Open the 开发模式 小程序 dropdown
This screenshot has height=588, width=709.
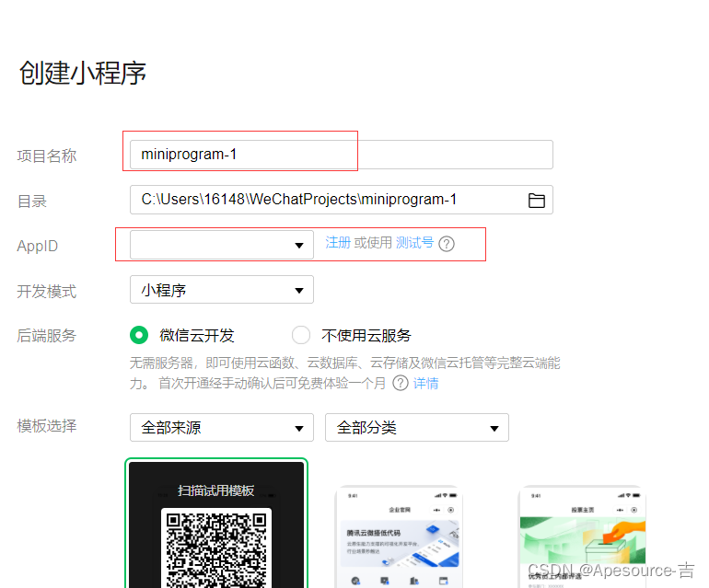(222, 290)
